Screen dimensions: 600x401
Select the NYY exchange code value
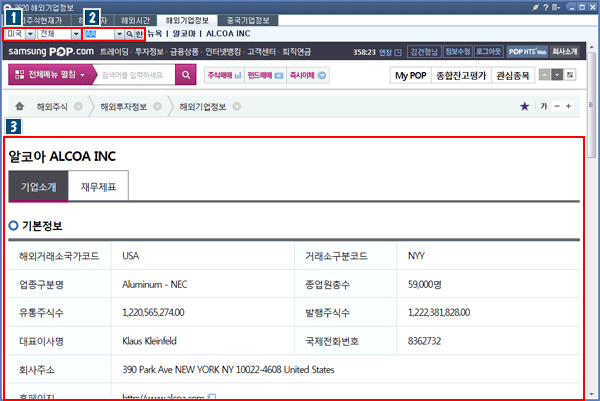416,256
